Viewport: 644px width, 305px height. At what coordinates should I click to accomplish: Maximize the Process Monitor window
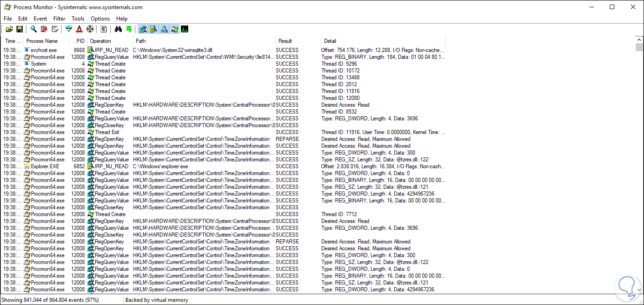(612, 7)
